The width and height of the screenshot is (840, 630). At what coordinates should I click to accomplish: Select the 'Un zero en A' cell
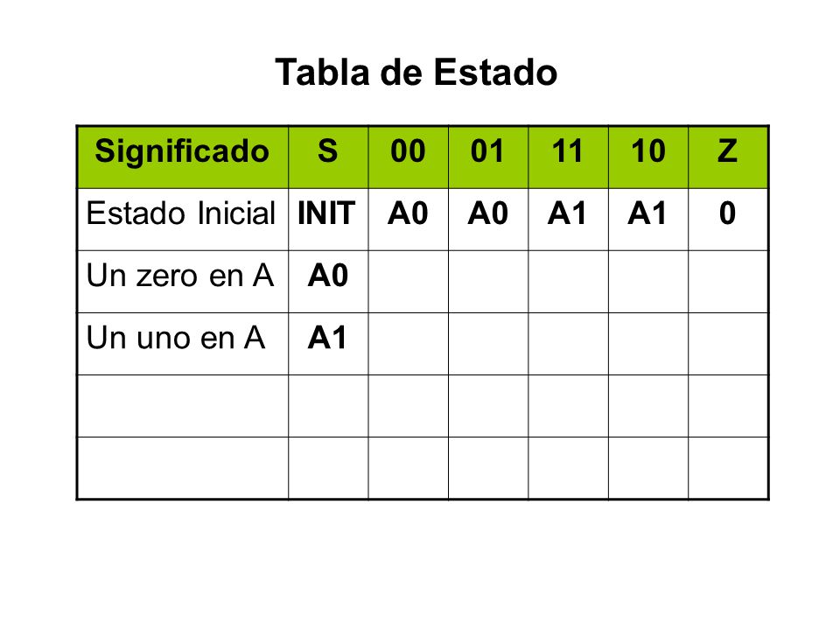183,282
